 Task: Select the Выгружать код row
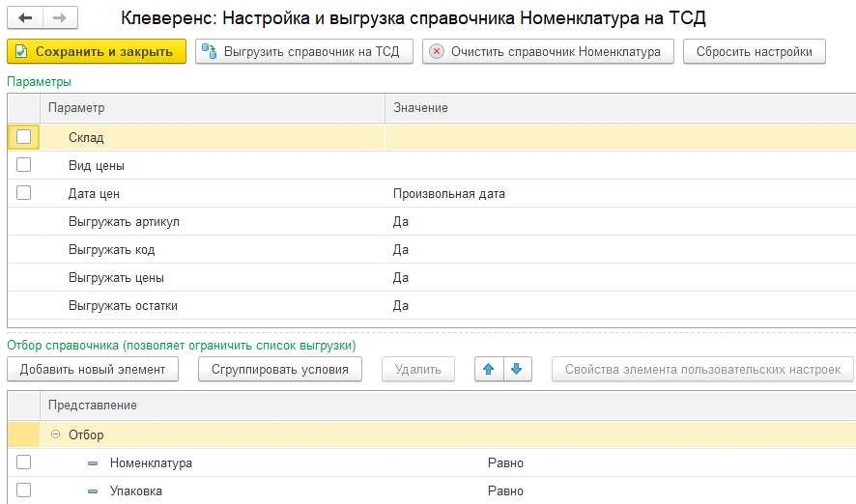click(x=431, y=250)
